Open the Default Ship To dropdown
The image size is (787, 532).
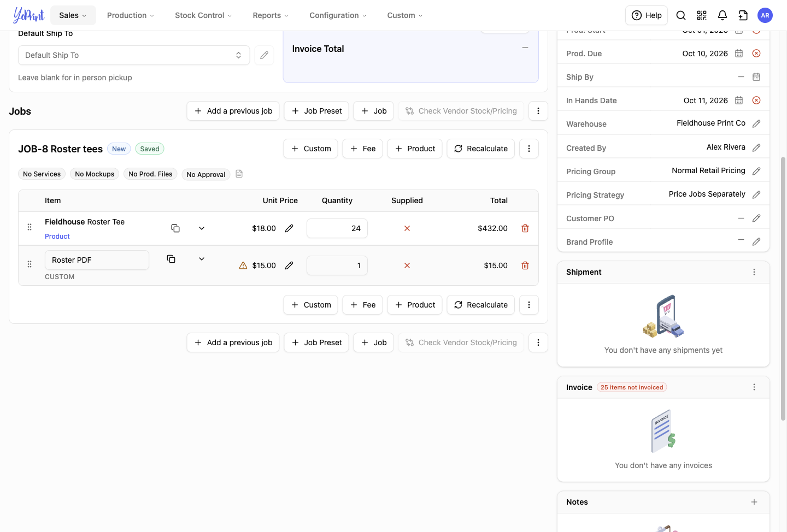[134, 55]
